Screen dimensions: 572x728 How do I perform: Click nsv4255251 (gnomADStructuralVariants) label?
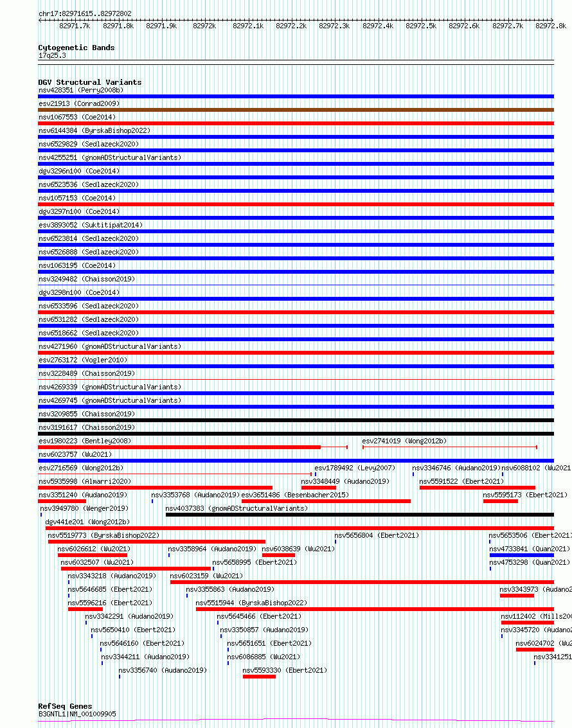[x=110, y=157]
